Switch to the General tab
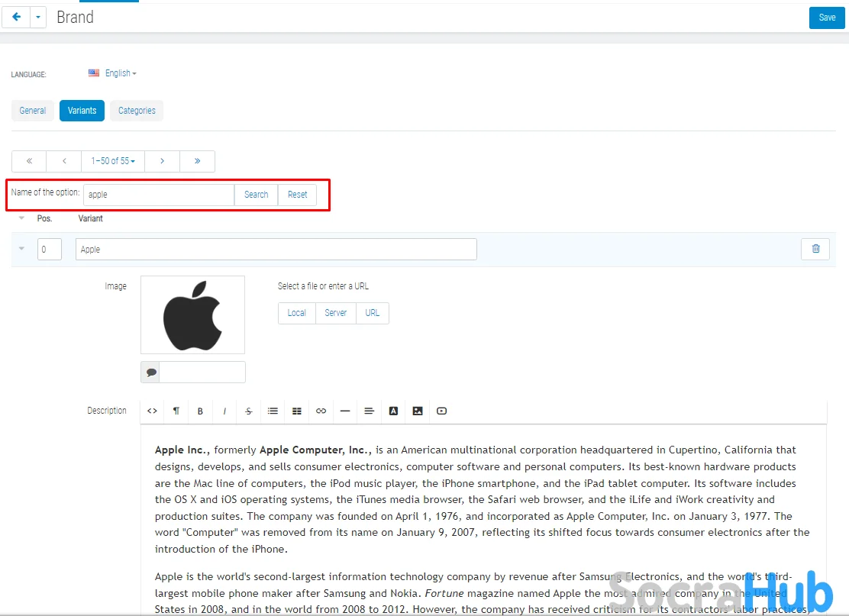 point(33,111)
